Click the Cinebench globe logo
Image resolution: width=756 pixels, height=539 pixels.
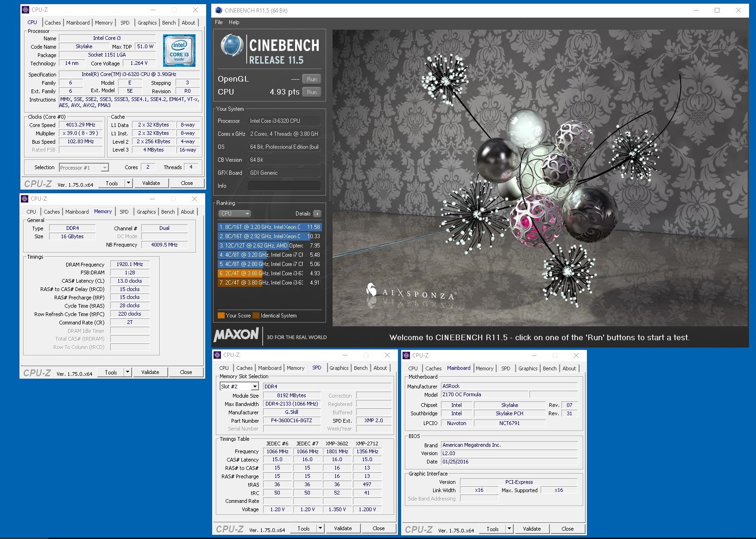[x=232, y=46]
